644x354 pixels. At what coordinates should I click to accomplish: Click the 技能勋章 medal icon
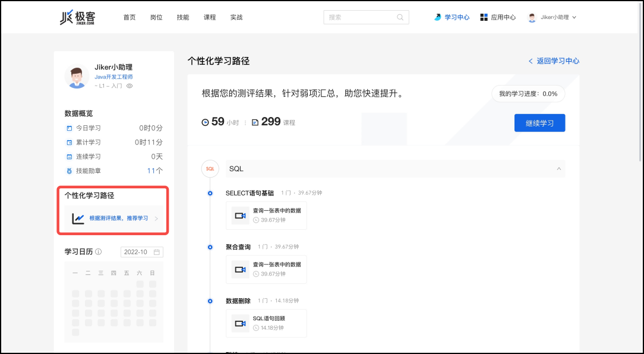click(x=70, y=171)
